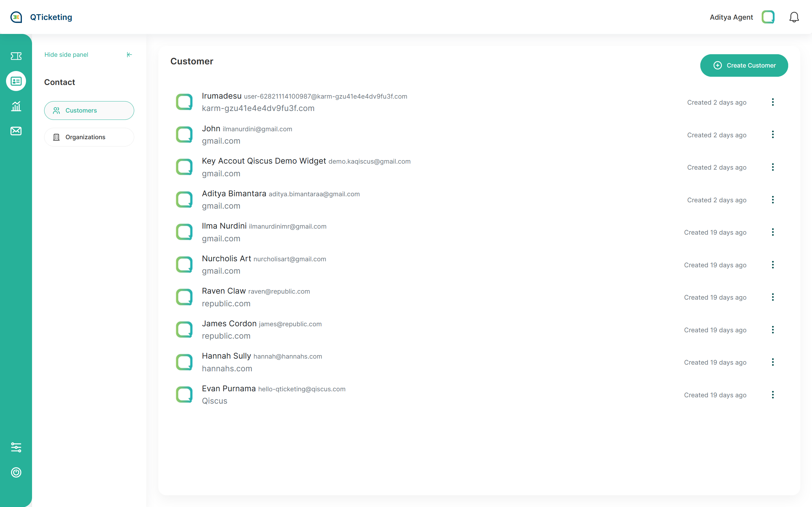812x507 pixels.
Task: Collapse side panel using arrow icon
Action: click(129, 55)
